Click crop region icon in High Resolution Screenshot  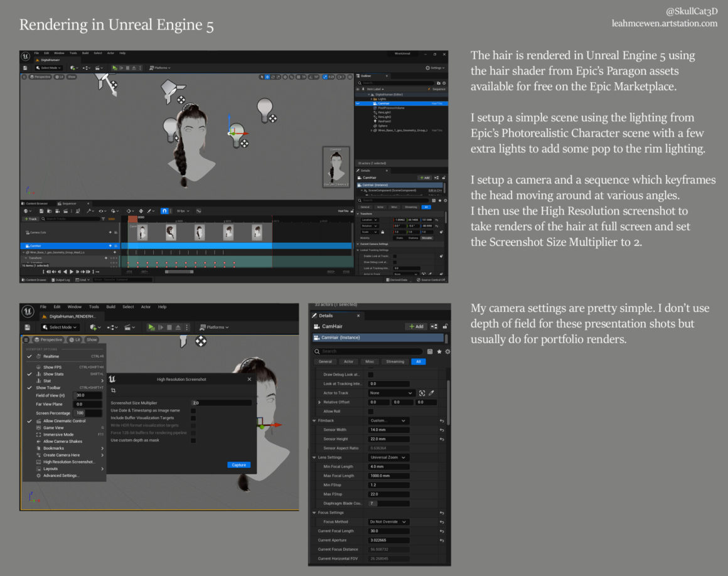click(114, 390)
